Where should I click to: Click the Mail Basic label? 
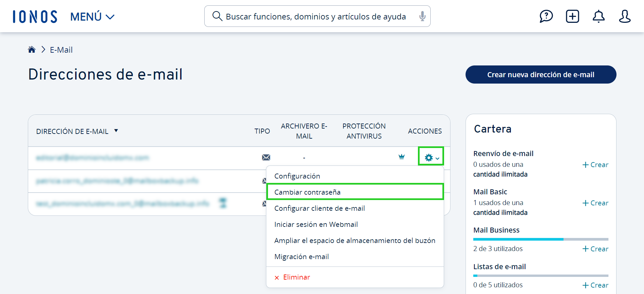tap(490, 192)
